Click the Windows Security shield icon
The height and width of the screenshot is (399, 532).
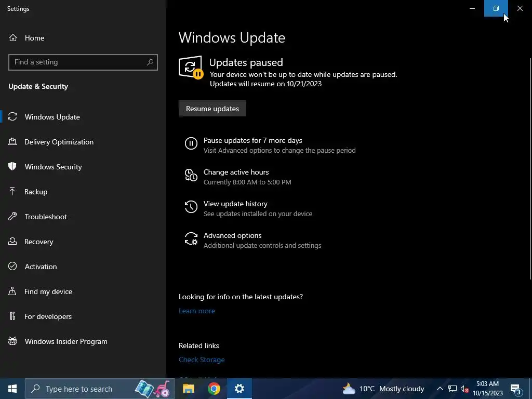coord(12,166)
